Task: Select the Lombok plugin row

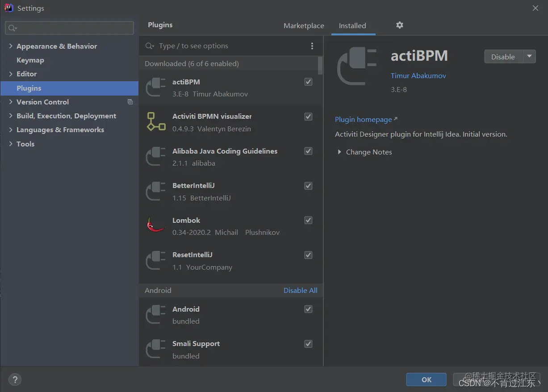Action: click(230, 226)
